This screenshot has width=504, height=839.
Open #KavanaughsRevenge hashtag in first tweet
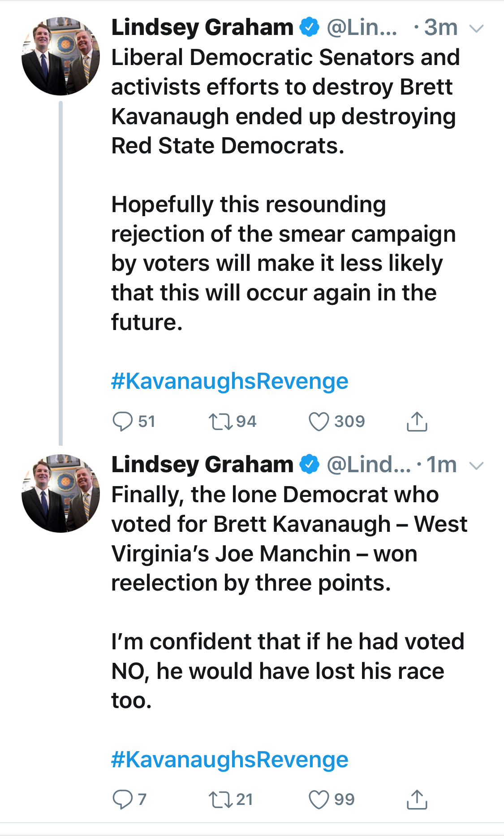click(229, 381)
